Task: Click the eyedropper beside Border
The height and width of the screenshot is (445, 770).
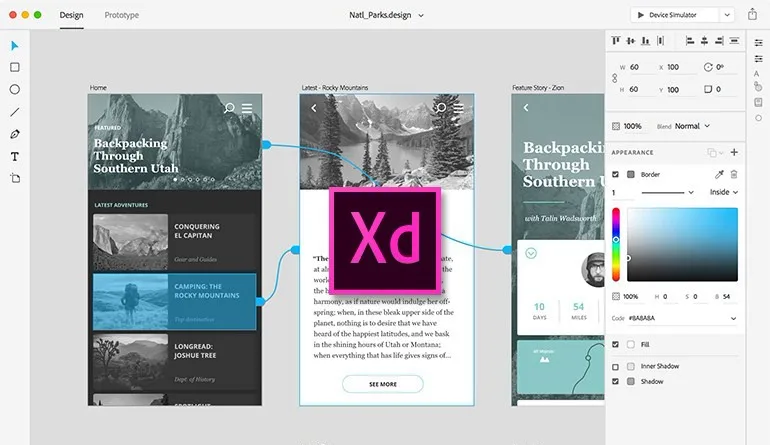Action: (719, 174)
